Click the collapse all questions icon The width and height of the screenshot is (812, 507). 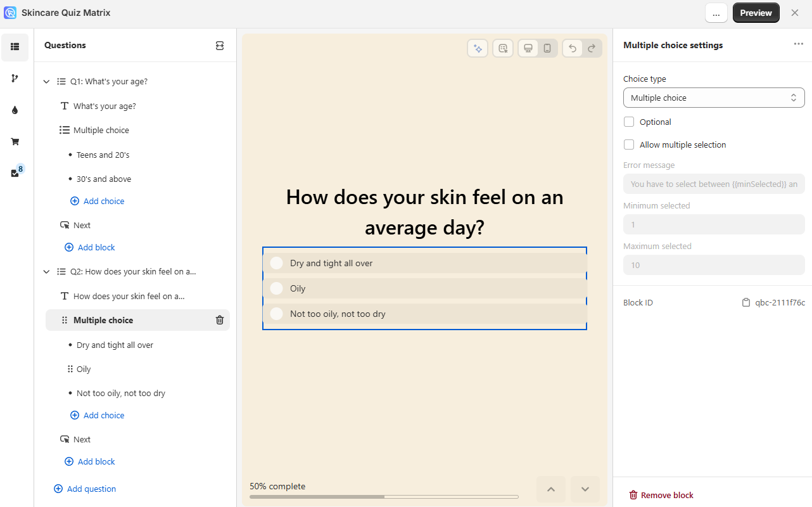pos(220,46)
